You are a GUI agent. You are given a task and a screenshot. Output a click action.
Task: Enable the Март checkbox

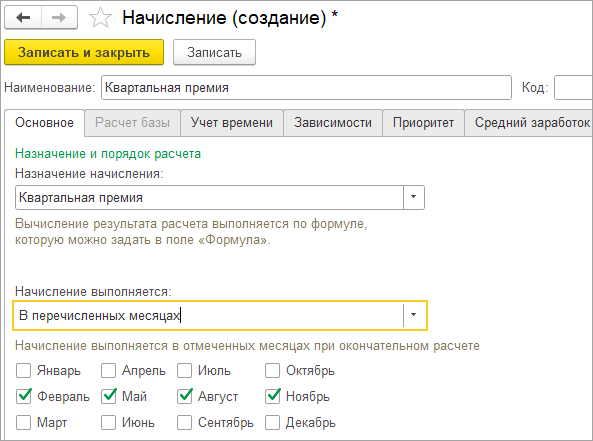(23, 422)
